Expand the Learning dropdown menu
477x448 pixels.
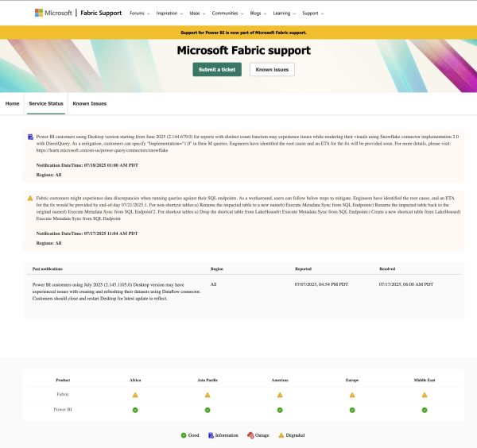pyautogui.click(x=284, y=14)
